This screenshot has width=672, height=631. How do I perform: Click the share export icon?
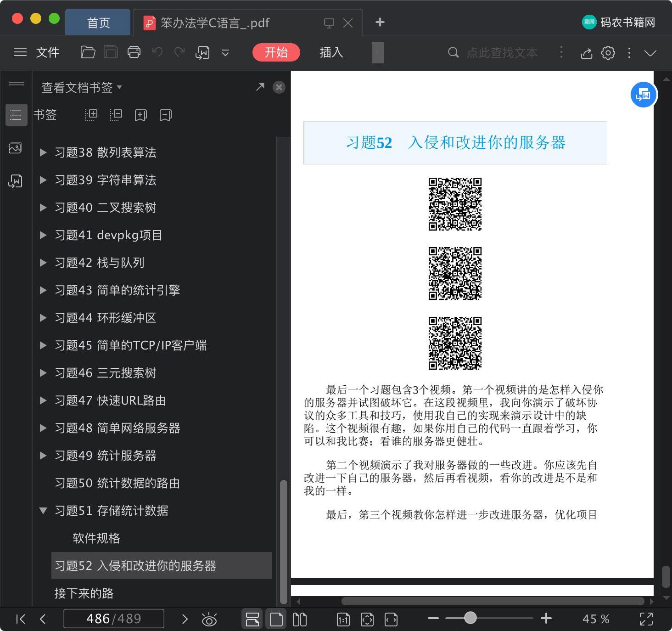586,53
